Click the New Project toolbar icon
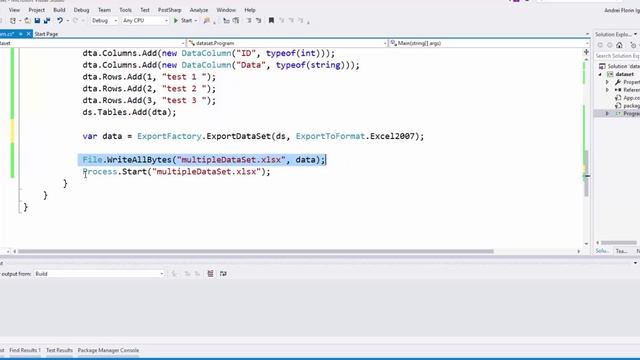640x360 pixels. pos(13,20)
